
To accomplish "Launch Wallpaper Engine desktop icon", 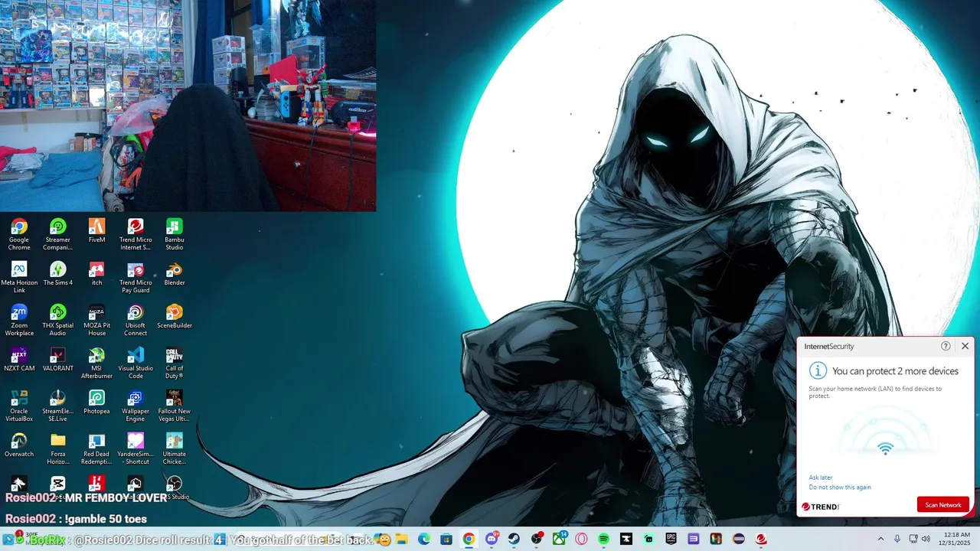I will (136, 406).
